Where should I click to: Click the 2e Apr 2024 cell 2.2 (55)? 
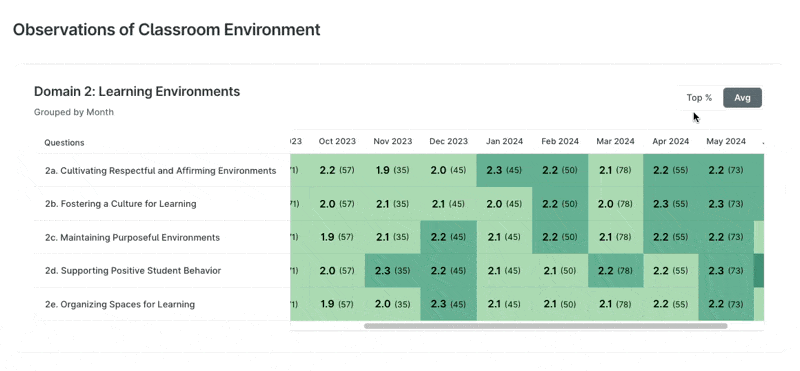click(x=670, y=304)
